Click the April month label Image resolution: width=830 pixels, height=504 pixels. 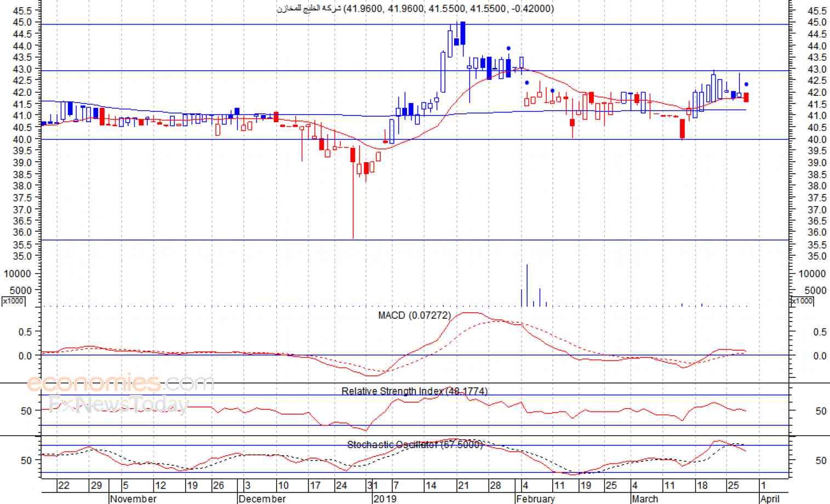point(770,499)
